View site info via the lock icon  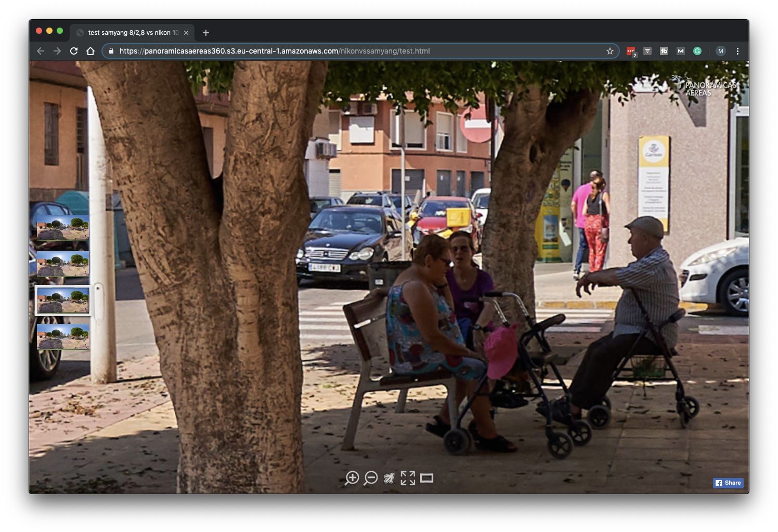tap(111, 51)
